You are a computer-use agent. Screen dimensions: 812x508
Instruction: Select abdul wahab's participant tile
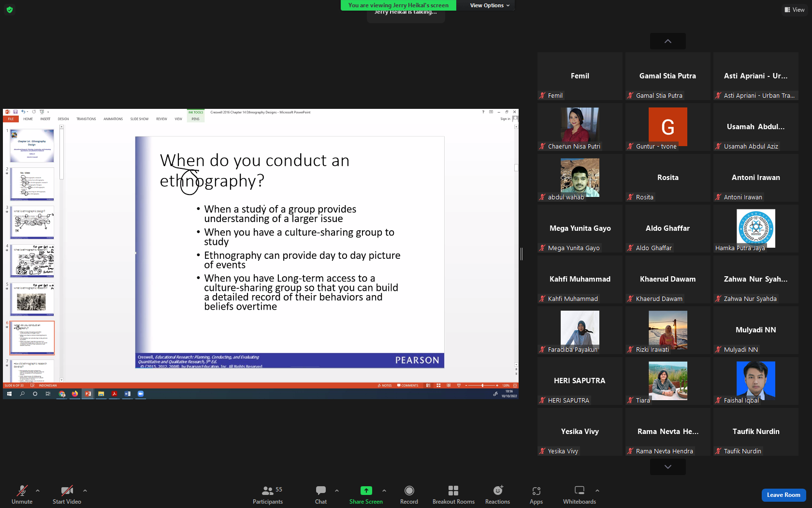580,178
